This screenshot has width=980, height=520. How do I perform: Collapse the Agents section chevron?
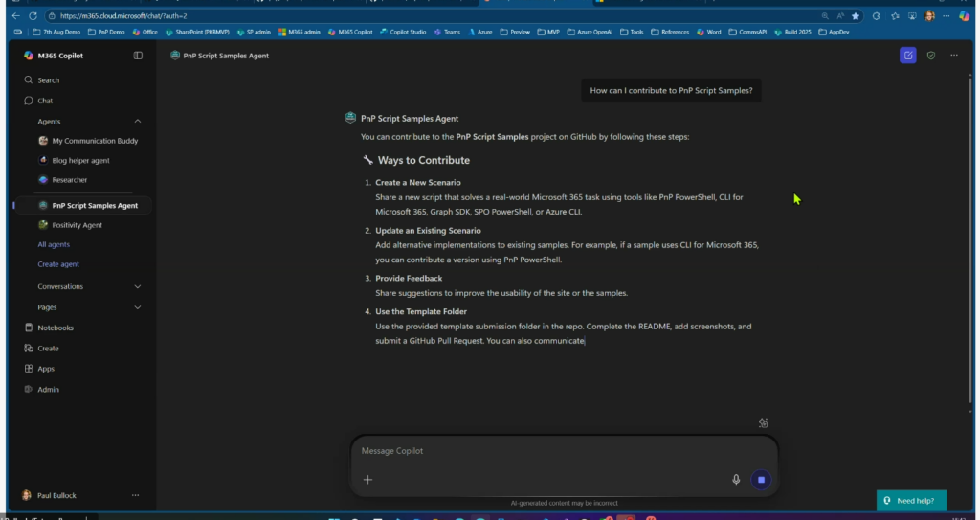[138, 122]
